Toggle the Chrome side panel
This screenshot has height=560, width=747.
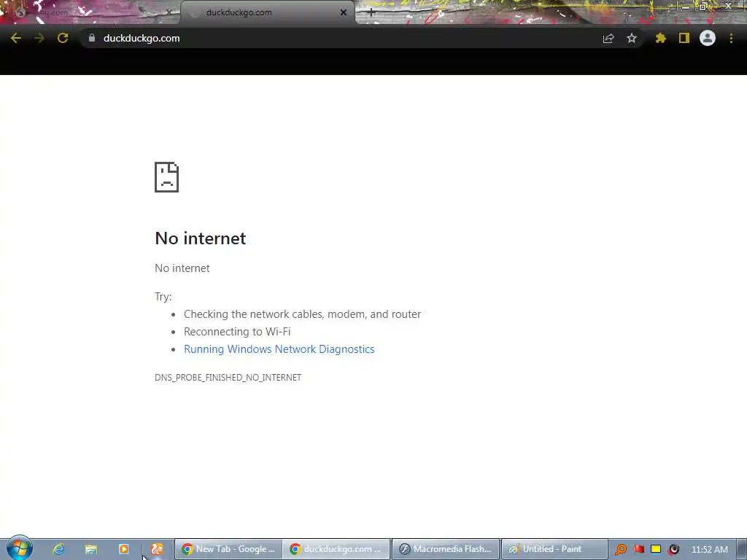(684, 38)
